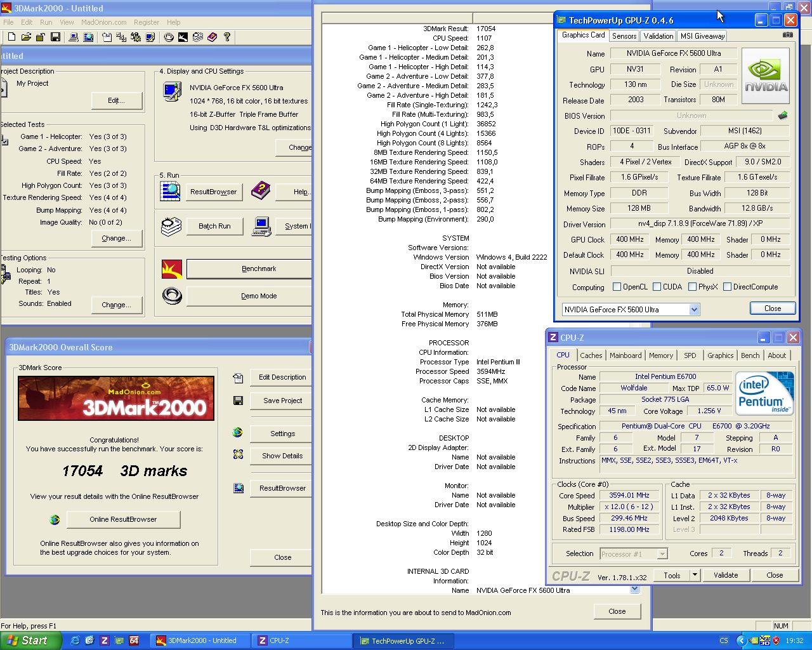Switch to TechPowerUp GPU-Z taskbar button
Viewport: 812px width, 650px height.
point(403,640)
